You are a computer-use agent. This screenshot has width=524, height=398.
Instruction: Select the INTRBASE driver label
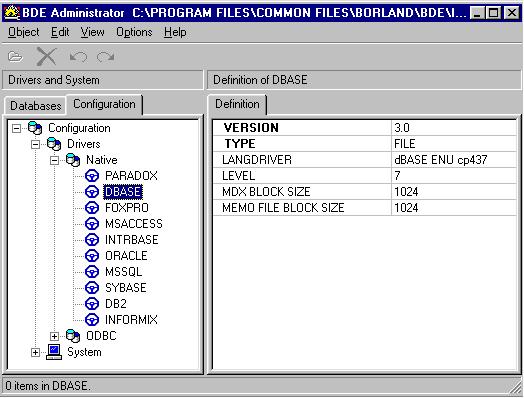(132, 240)
